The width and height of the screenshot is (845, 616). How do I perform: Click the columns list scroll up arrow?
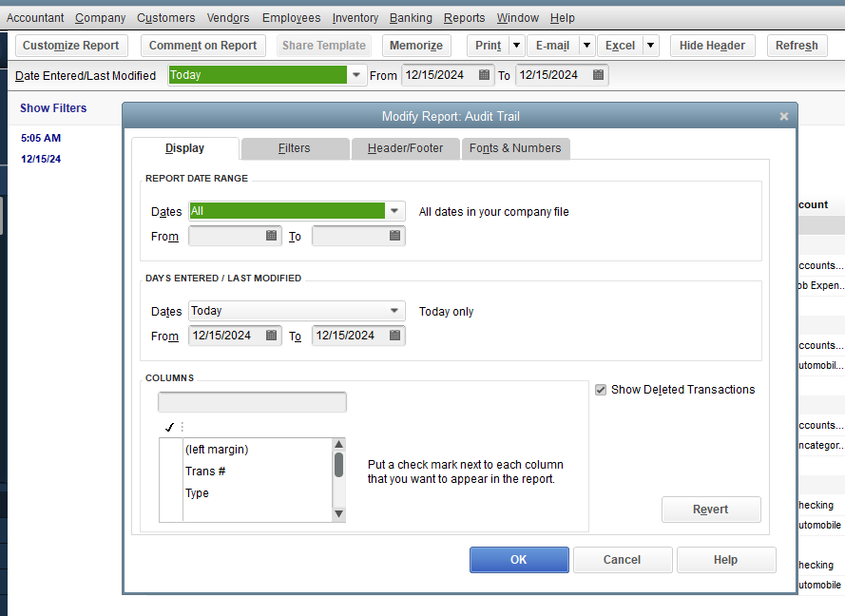click(x=339, y=444)
